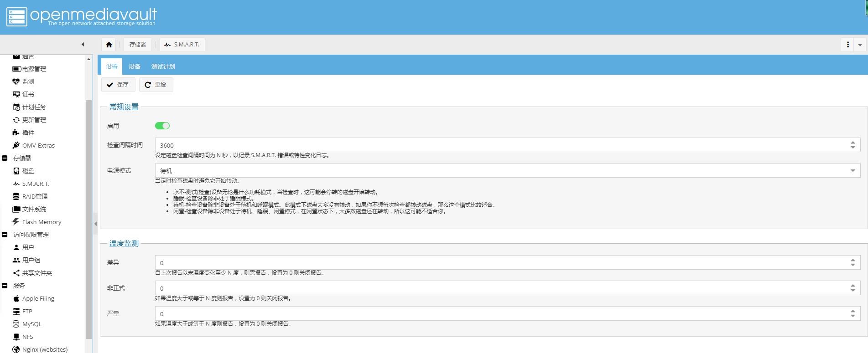The image size is (868, 353).
Task: Click the 证书 certificate icon
Action: tap(16, 94)
